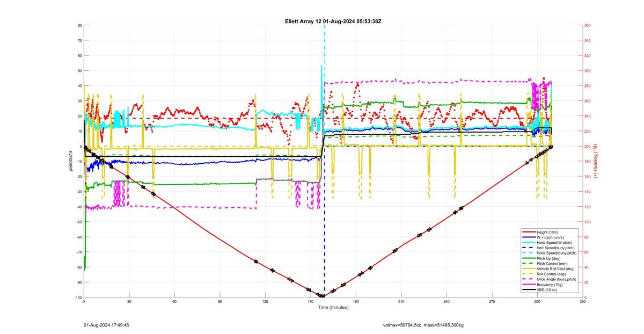
Task: Click right heading axis tick label "200"
Action: (588, 146)
